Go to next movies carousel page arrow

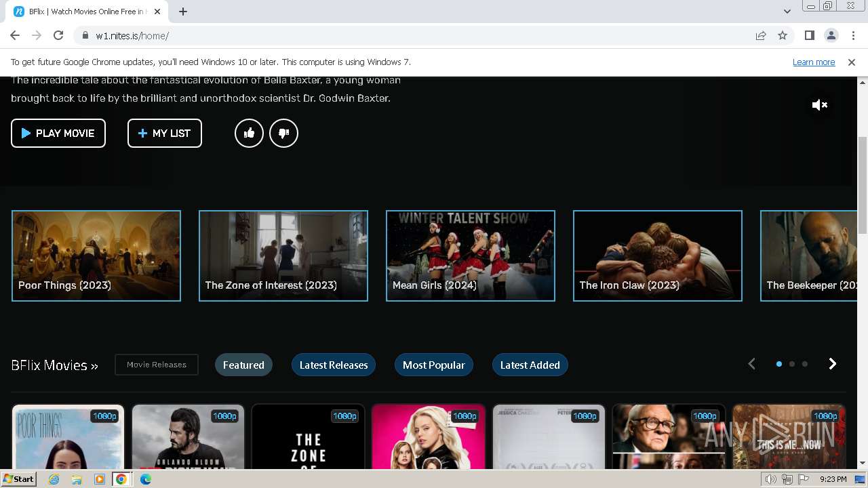coord(833,364)
